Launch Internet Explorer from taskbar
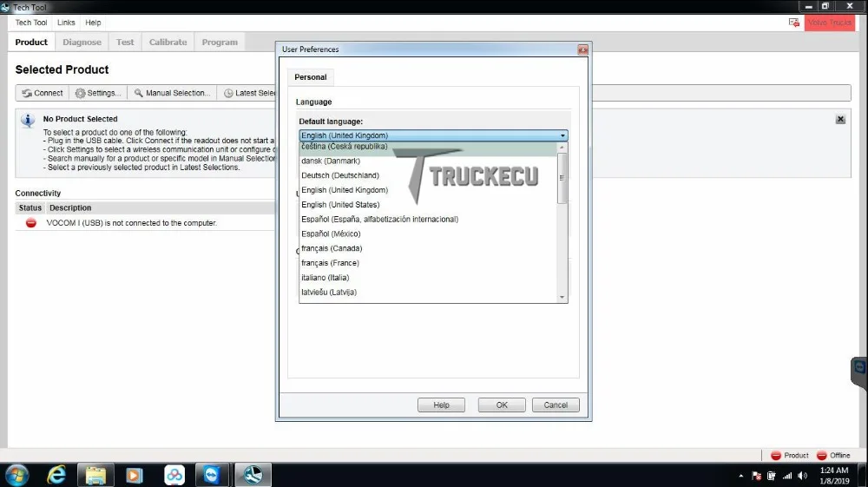868x487 pixels. pos(56,475)
